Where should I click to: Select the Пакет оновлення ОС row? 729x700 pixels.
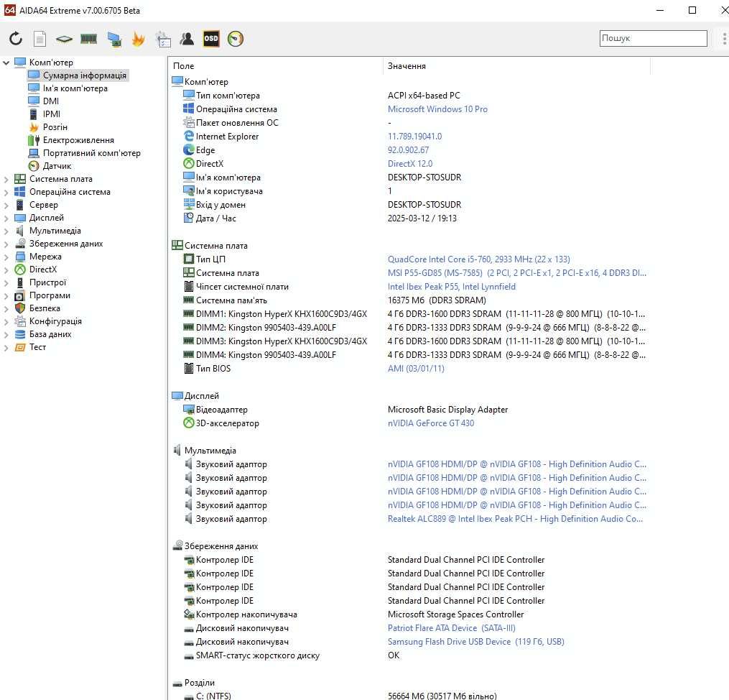411,123
